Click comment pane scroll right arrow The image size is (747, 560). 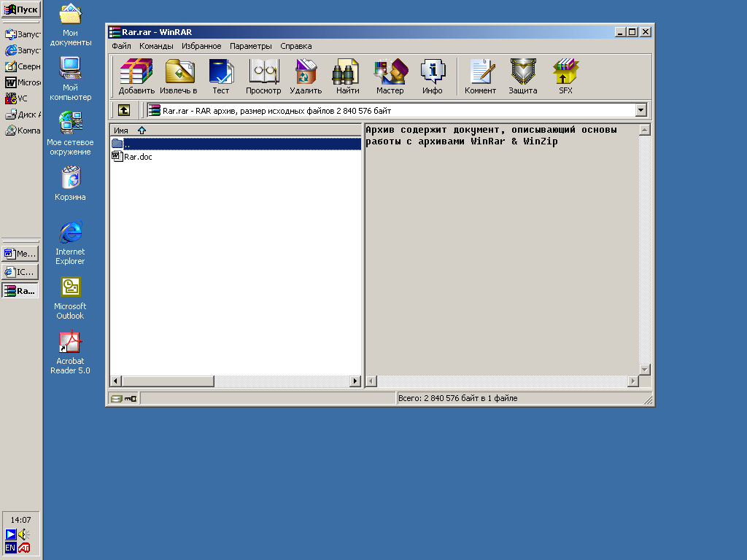(633, 381)
